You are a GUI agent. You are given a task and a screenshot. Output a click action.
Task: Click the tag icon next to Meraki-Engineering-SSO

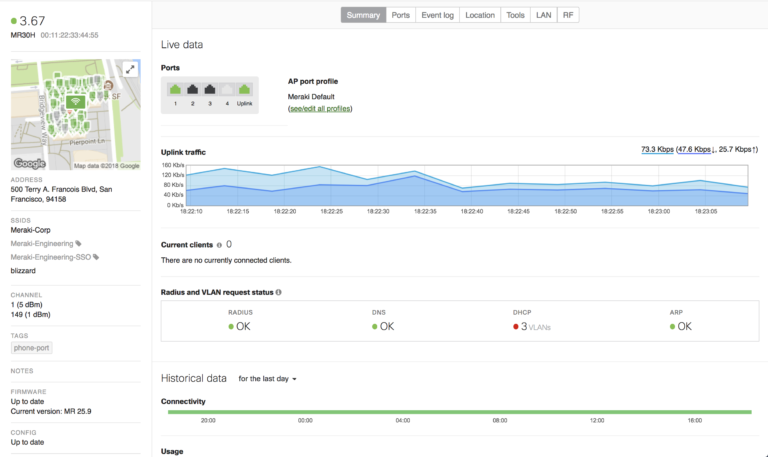(97, 257)
